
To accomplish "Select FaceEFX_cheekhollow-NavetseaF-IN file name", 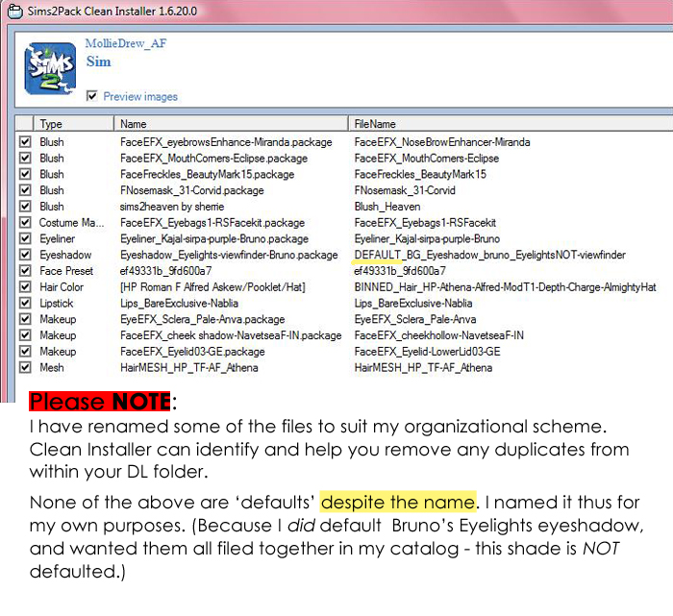I will click(x=439, y=335).
